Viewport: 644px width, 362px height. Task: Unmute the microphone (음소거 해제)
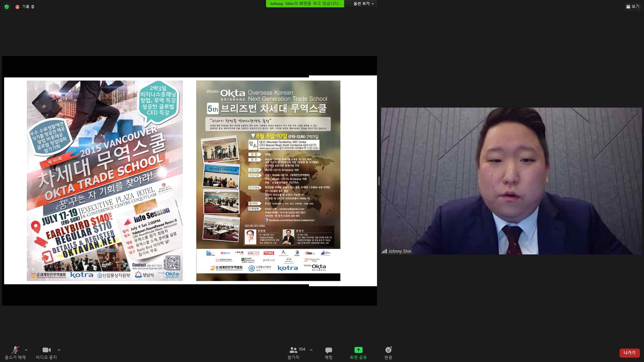click(15, 353)
